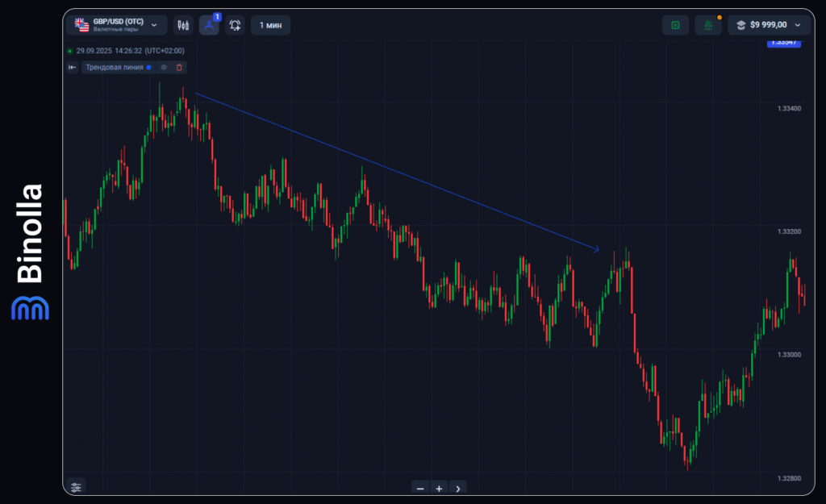826x504 pixels.
Task: Select the Трендовая линия drawing label
Action: (x=114, y=68)
